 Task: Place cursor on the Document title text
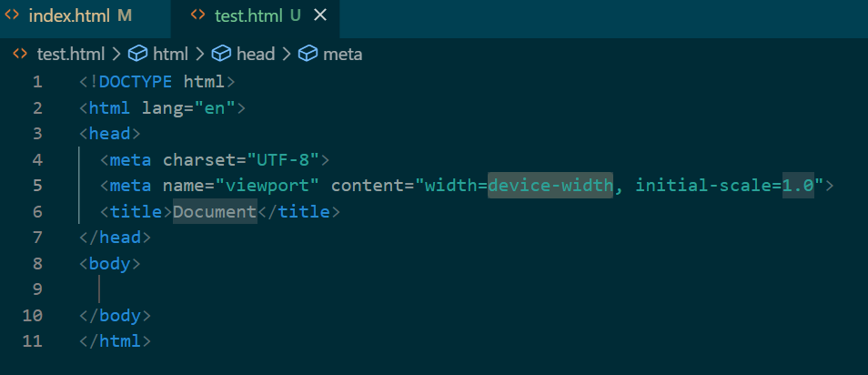(215, 212)
